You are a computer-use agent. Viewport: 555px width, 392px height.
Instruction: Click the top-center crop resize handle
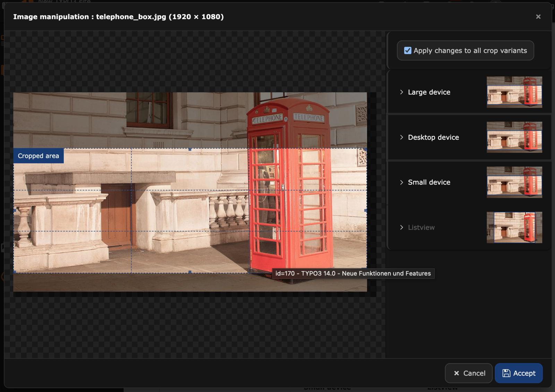190,150
